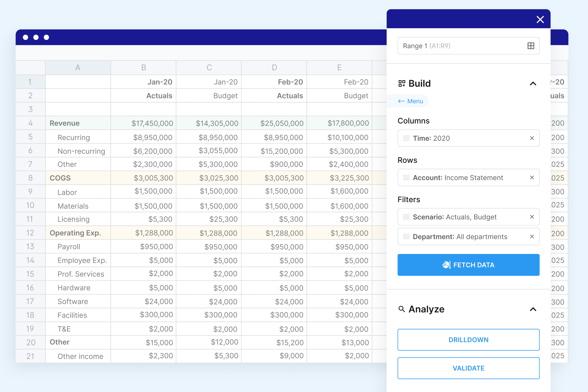Open the Drilldown analysis
This screenshot has width=588, height=392.
click(468, 340)
